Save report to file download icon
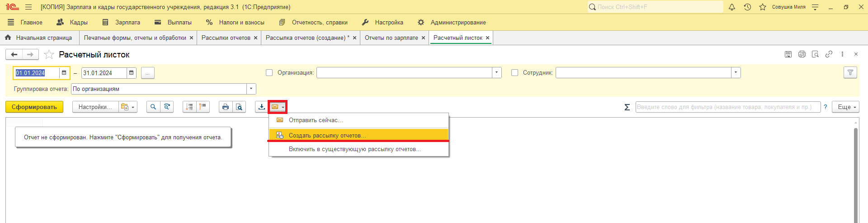 click(261, 107)
